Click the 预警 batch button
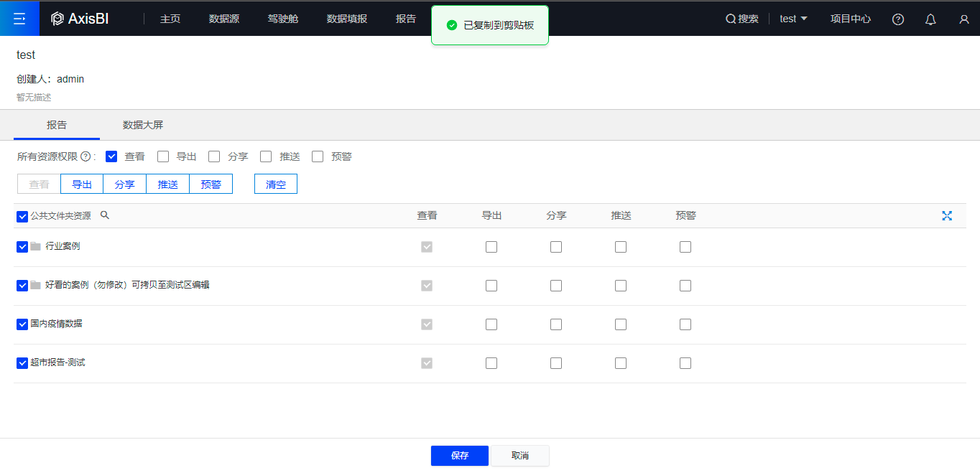This screenshot has height=473, width=980. click(x=211, y=184)
